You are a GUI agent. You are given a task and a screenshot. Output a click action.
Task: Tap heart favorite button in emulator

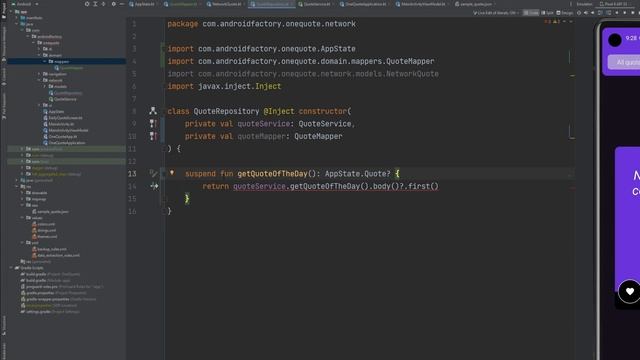click(x=630, y=291)
